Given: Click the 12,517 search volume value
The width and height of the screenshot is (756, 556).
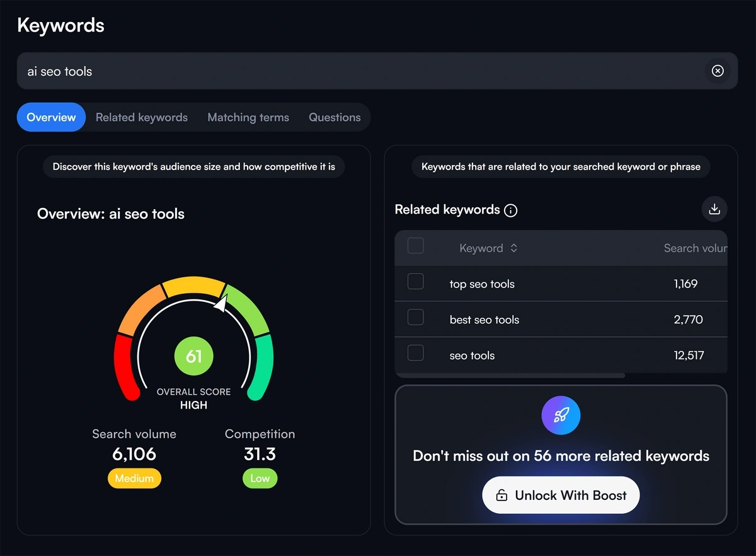Looking at the screenshot, I should coord(689,356).
